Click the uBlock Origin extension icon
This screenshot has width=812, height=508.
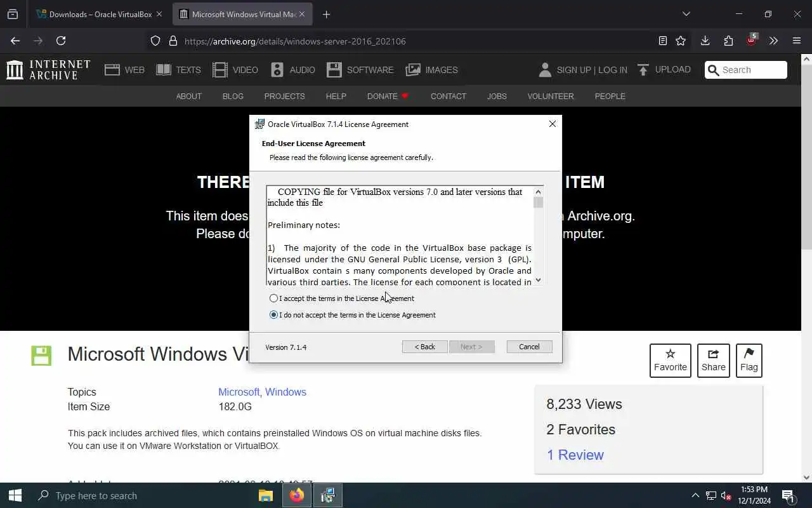[x=751, y=41]
